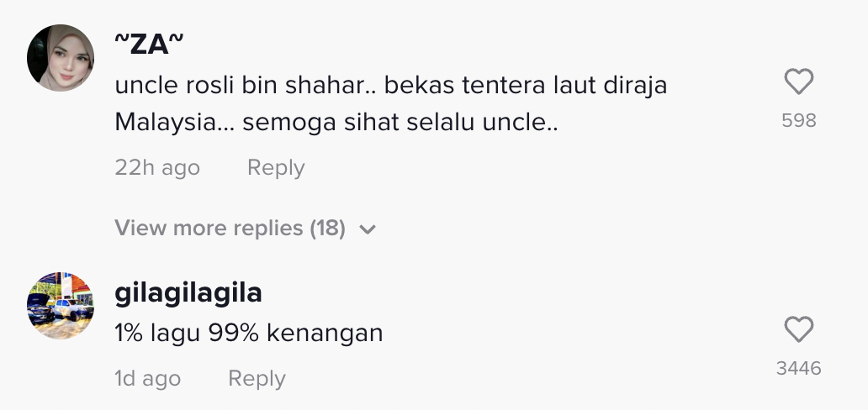
Task: Open gilagilagila's profile avatar
Action: [x=61, y=305]
